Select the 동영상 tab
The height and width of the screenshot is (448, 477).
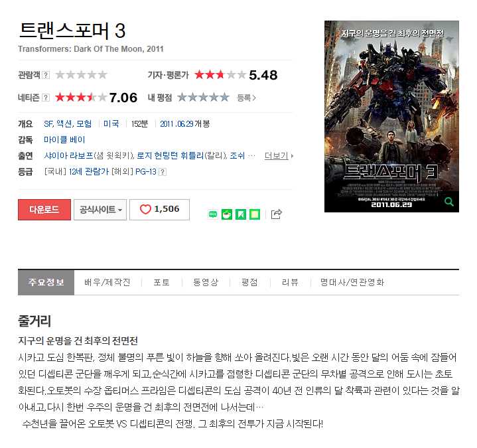click(206, 282)
